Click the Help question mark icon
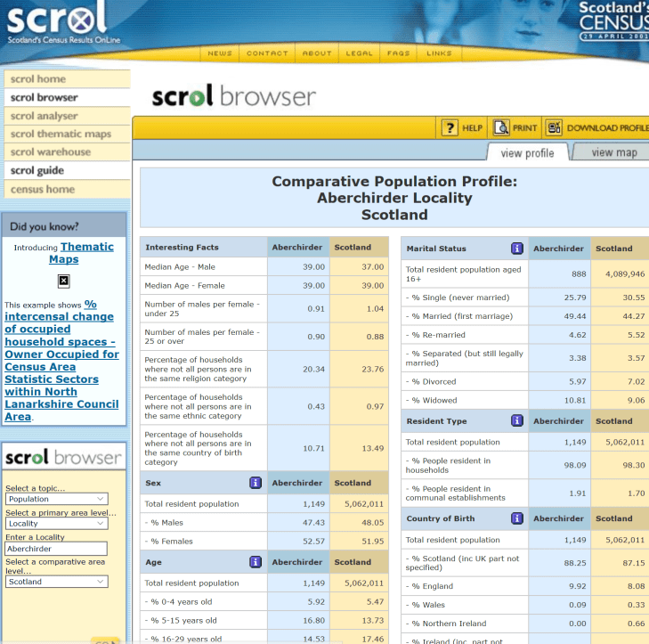This screenshot has width=649, height=644. point(450,127)
